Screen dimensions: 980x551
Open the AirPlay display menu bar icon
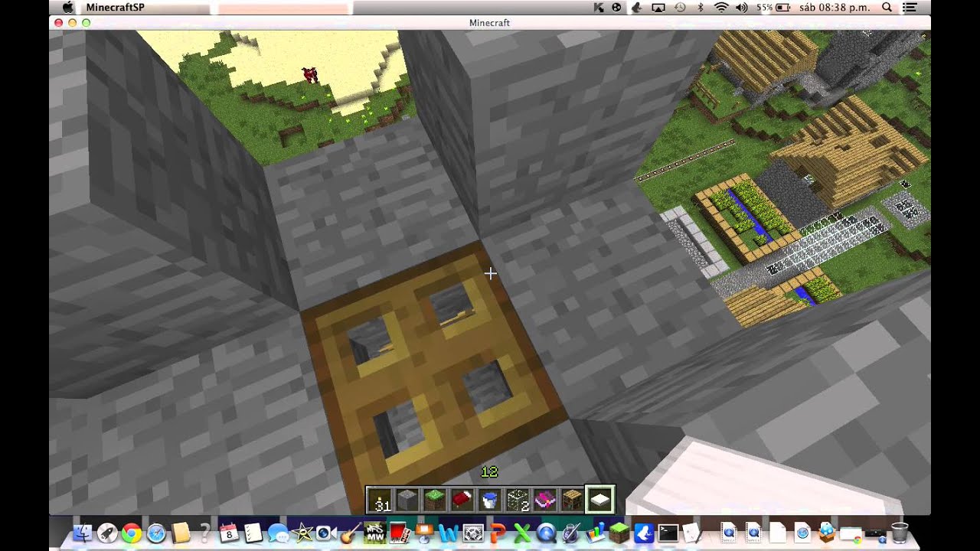coord(658,7)
